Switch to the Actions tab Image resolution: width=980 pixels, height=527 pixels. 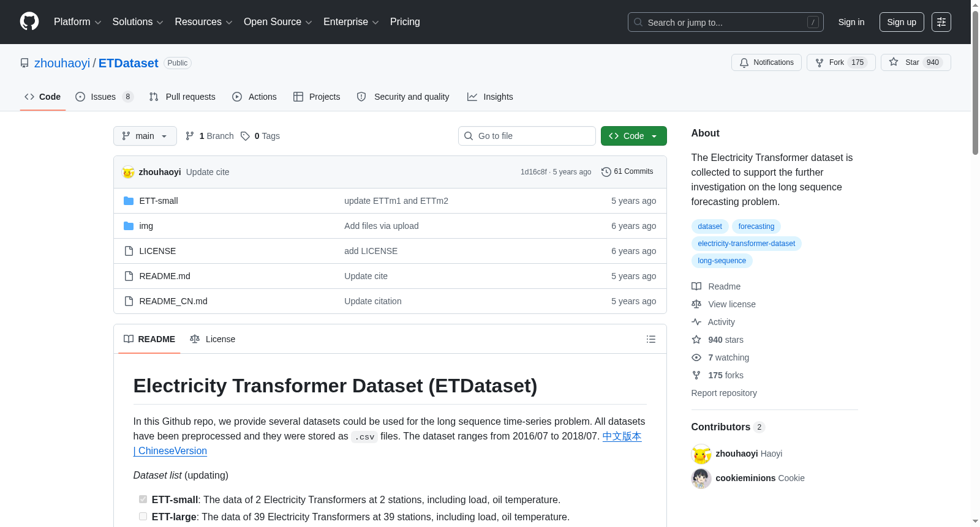(x=254, y=97)
